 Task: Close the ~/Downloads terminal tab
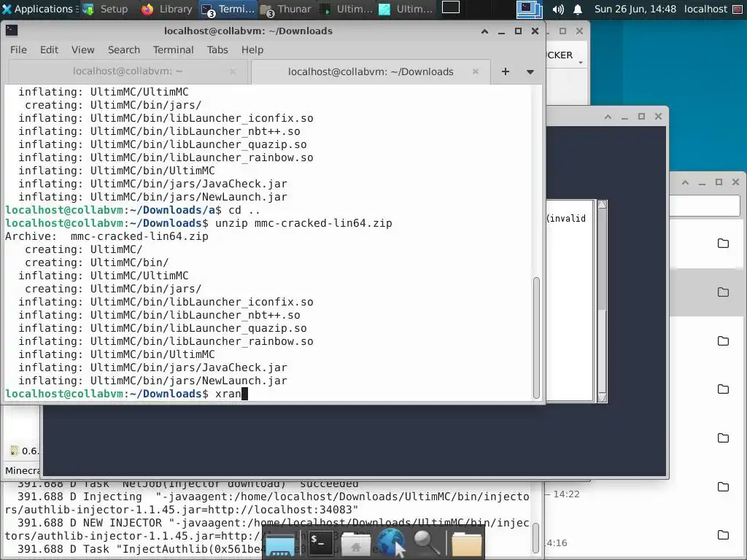pos(476,71)
